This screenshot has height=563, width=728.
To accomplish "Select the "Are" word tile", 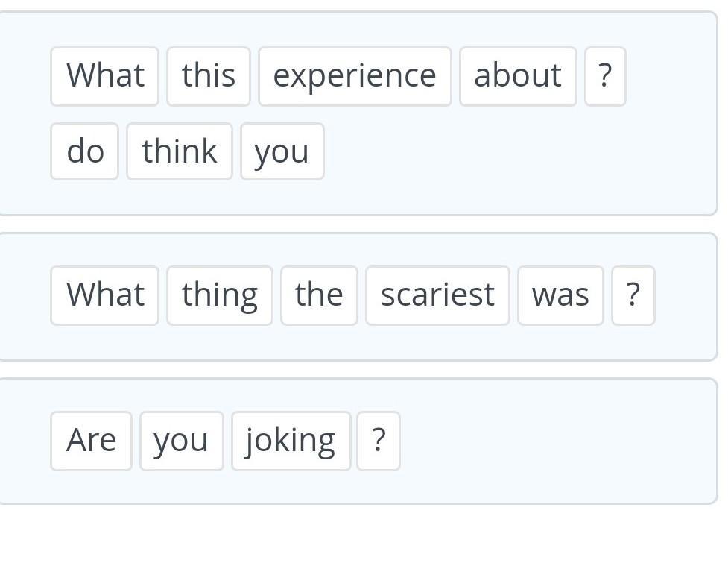I will pyautogui.click(x=91, y=441).
